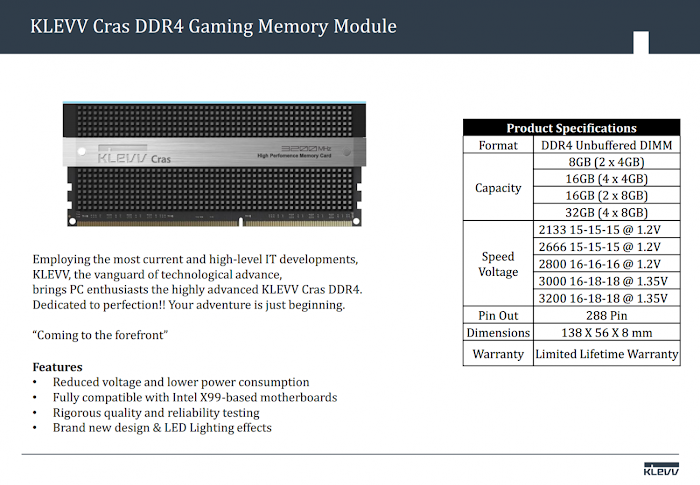Click the Dimensions row label

(498, 333)
